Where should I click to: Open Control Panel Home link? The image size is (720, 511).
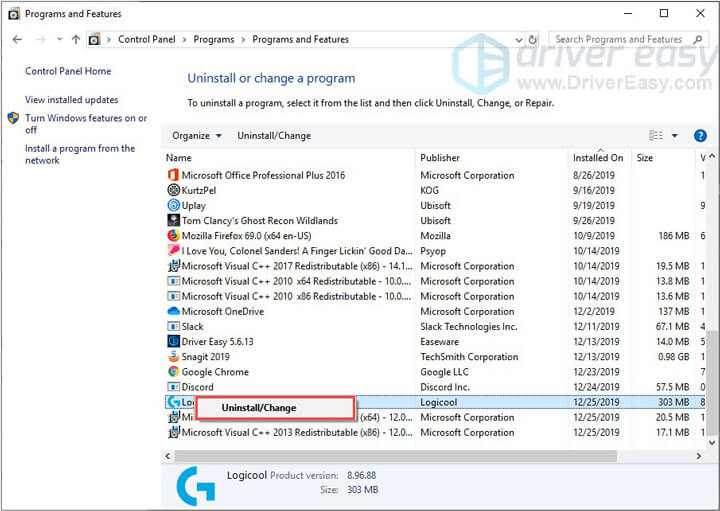68,71
